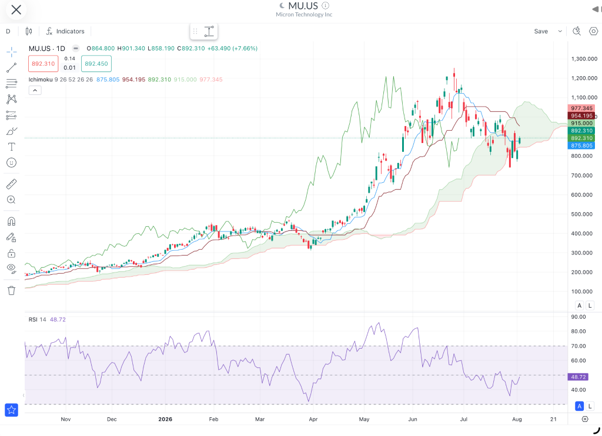The width and height of the screenshot is (602, 436).
Task: Select the brush and shapes tool
Action: click(12, 131)
